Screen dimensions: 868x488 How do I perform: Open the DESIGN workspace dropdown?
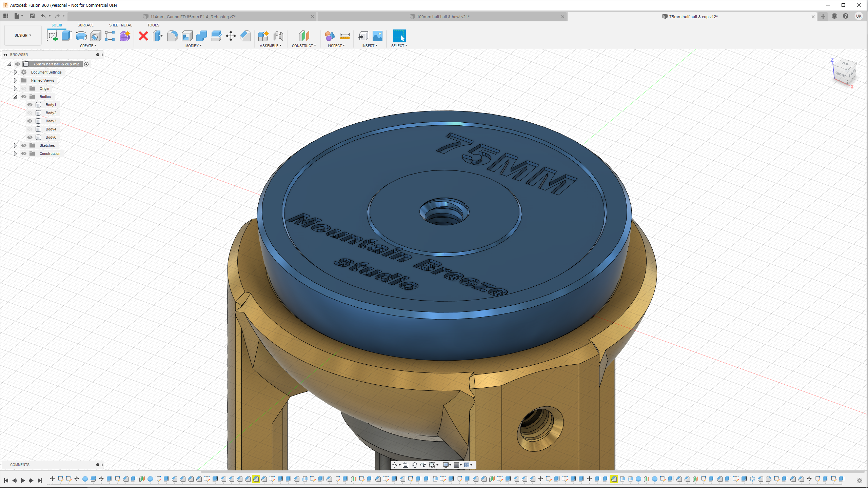coord(23,35)
